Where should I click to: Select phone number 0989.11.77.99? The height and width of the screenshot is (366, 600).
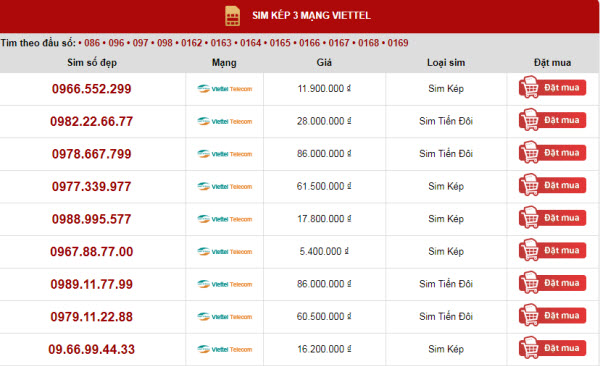(92, 284)
